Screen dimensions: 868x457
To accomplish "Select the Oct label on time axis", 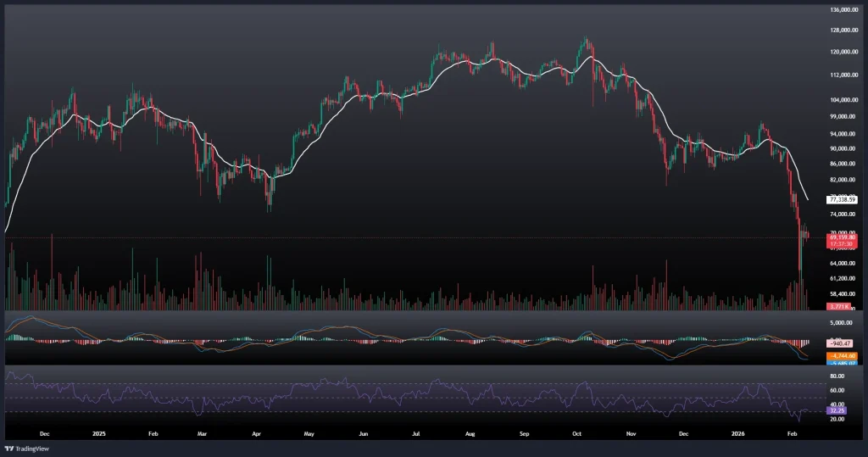I will tap(576, 432).
